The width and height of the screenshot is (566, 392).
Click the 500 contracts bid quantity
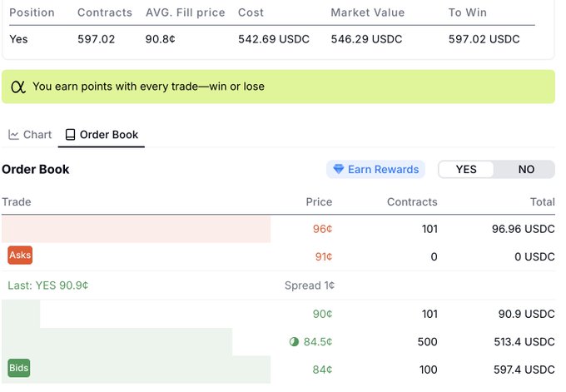coord(428,342)
